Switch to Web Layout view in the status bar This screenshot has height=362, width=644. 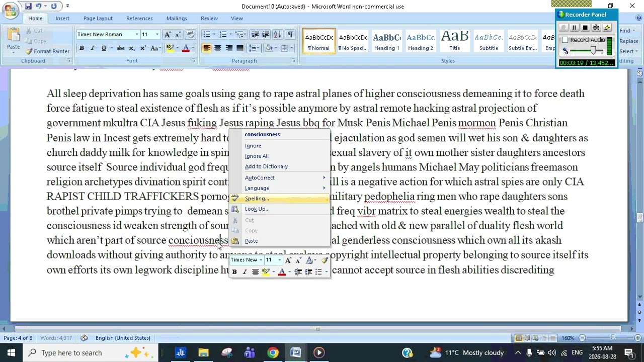click(536, 338)
